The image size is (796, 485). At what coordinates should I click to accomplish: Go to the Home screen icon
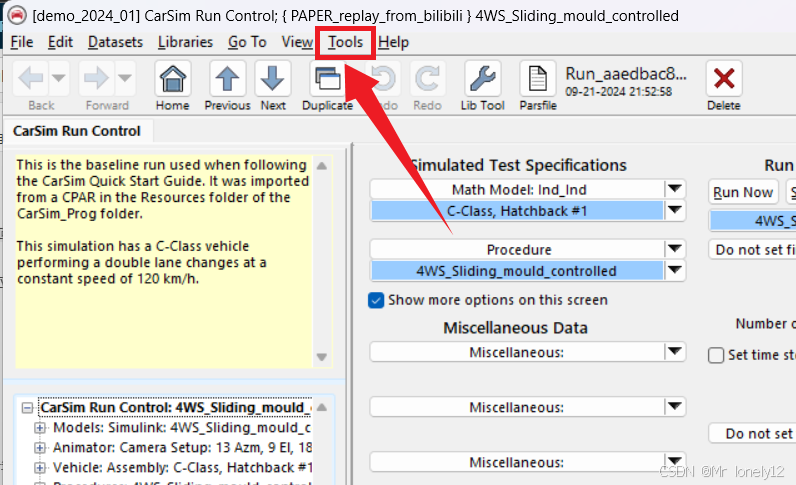click(173, 78)
